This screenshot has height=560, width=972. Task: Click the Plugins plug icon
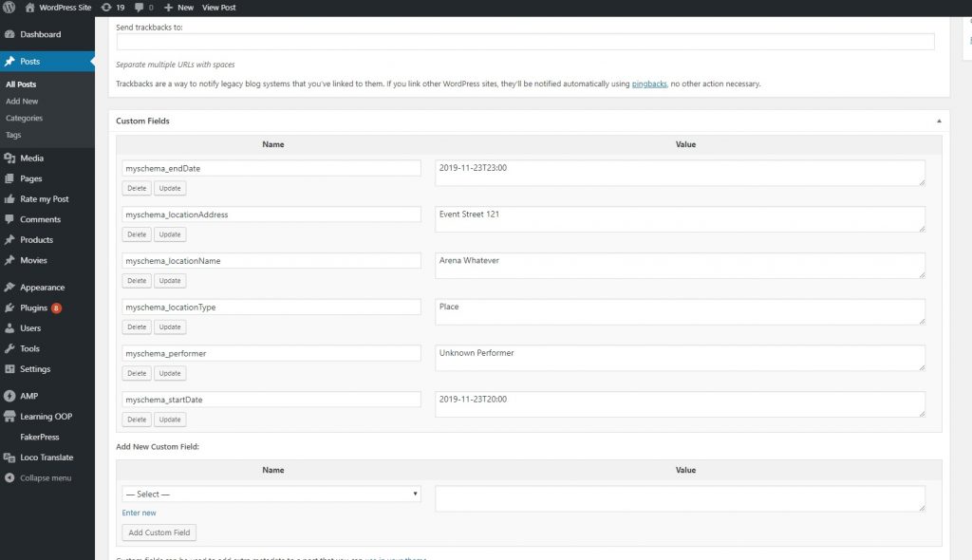(9, 308)
